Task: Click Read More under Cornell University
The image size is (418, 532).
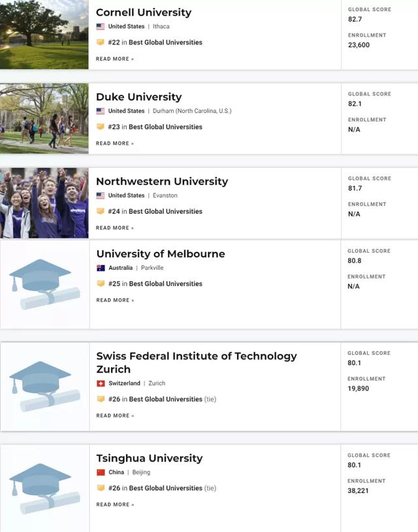Action: click(x=115, y=59)
